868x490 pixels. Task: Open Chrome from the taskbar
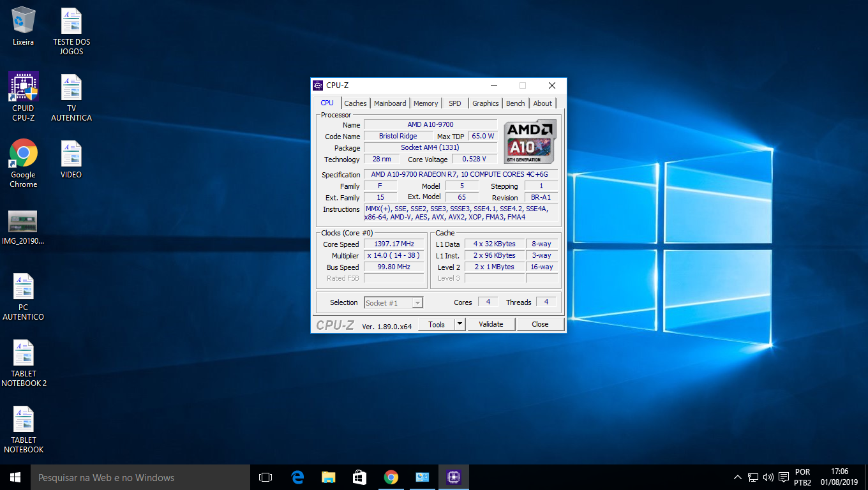(391, 477)
